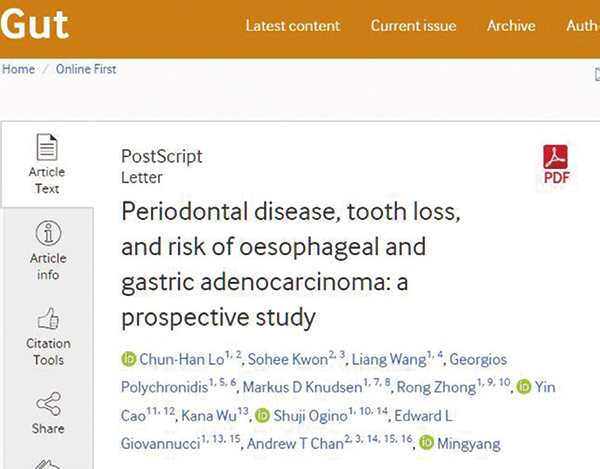Open Citation Tools thumbs-up icon

(48, 319)
